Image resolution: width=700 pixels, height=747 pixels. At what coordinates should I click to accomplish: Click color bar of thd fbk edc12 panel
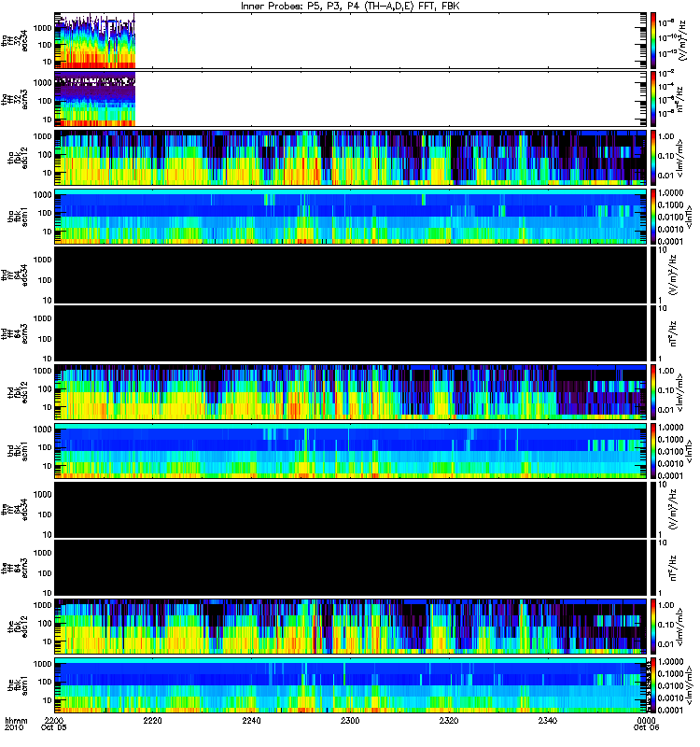[653, 392]
